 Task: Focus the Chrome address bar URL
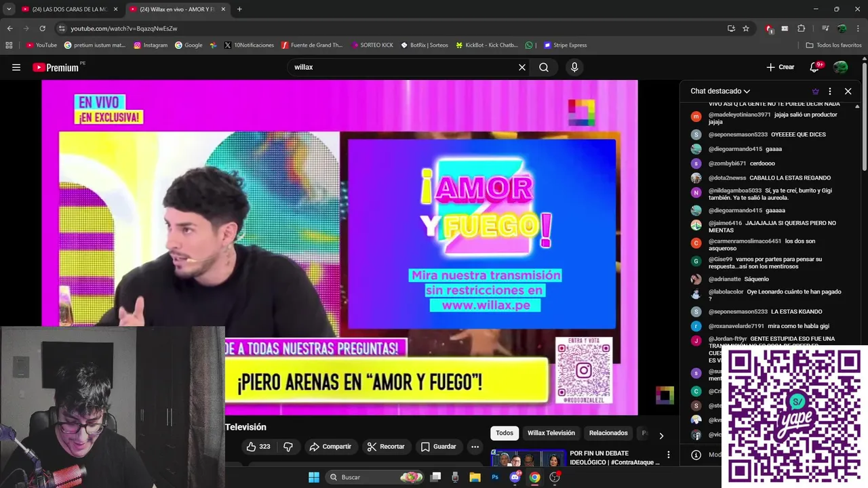tap(124, 28)
